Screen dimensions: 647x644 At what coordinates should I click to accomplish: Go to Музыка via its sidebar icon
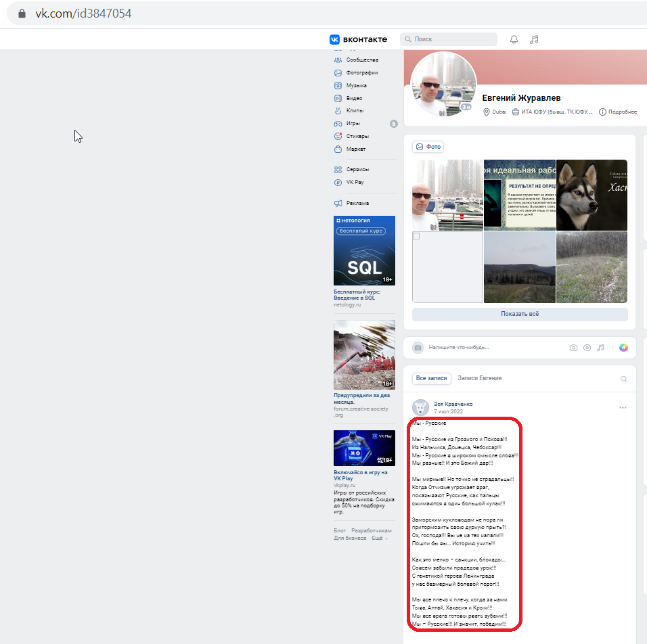(x=338, y=85)
